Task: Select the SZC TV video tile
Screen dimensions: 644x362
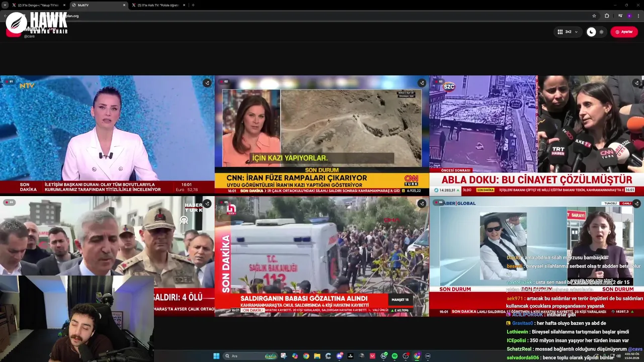Action: (536, 135)
